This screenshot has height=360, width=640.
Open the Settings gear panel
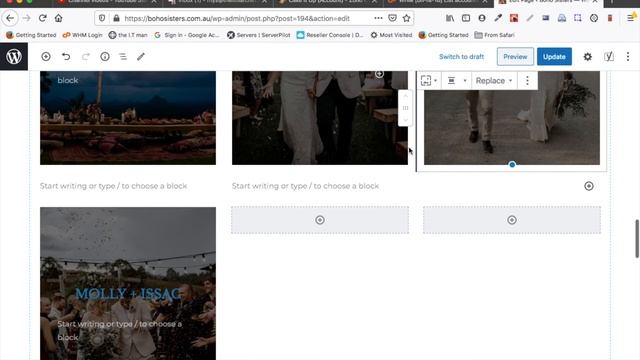[x=587, y=57]
